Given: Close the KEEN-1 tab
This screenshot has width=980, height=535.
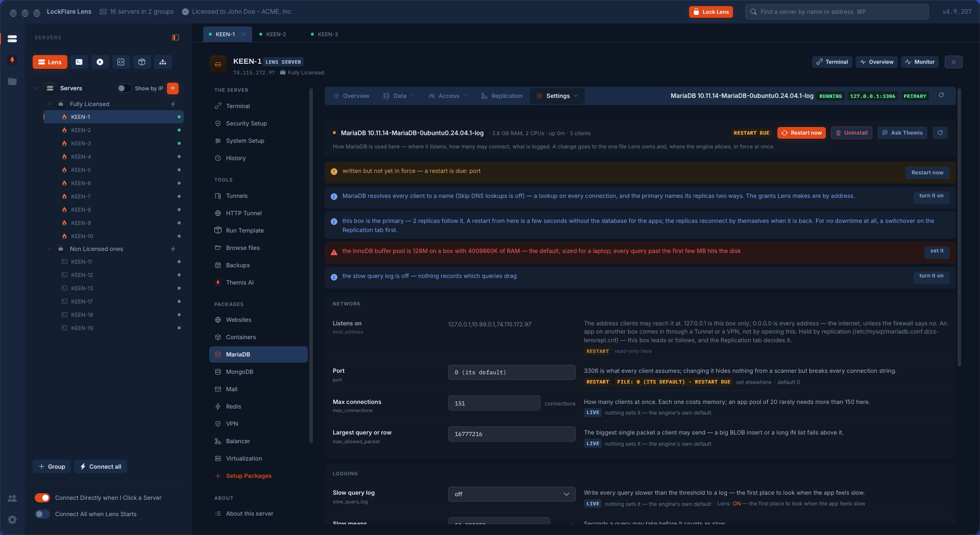Looking at the screenshot, I should (243, 34).
